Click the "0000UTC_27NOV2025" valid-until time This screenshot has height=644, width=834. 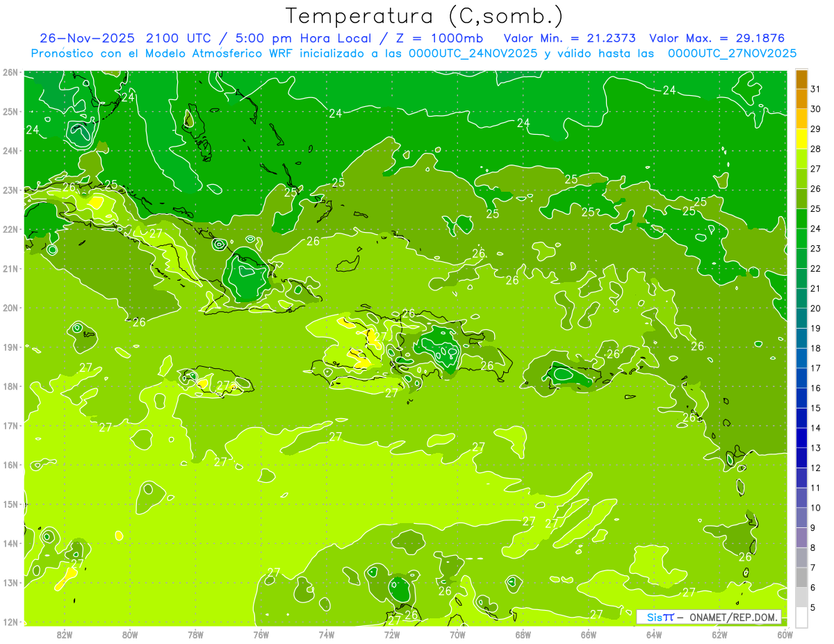[732, 53]
